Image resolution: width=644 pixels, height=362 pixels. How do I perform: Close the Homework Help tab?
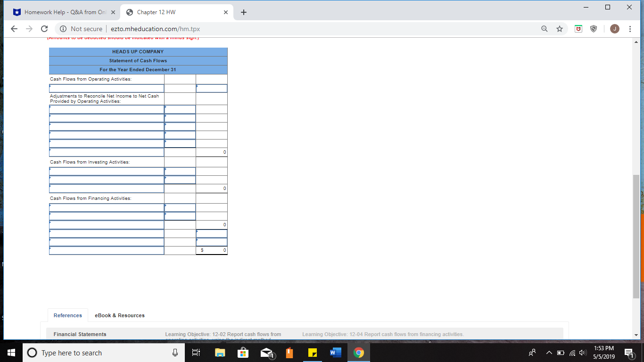pos(113,12)
